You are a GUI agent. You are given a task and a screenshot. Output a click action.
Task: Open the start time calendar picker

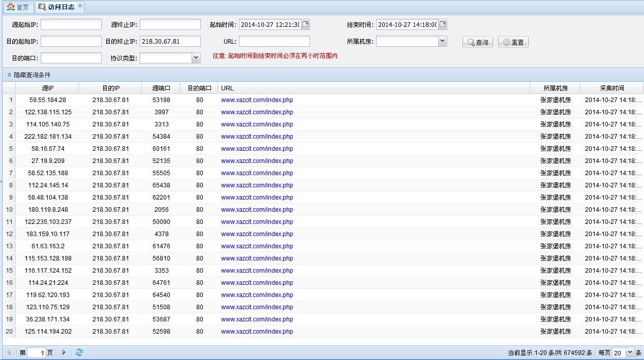(305, 24)
